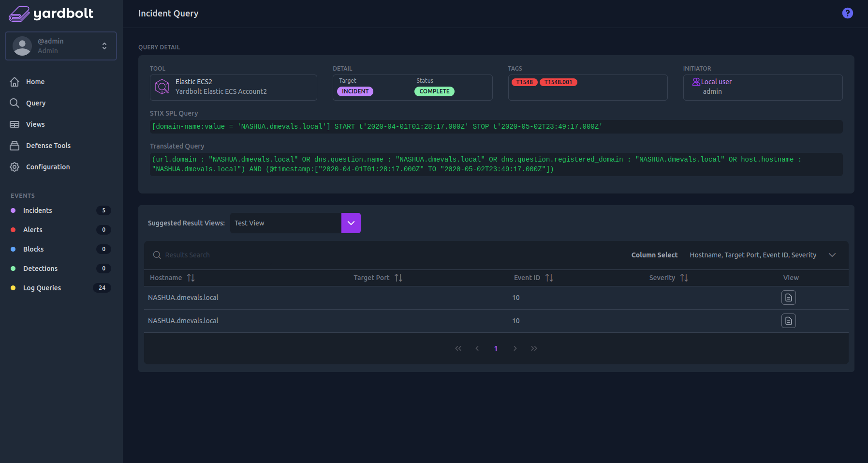Go to last page of results
Image resolution: width=868 pixels, height=463 pixels.
[x=534, y=348]
